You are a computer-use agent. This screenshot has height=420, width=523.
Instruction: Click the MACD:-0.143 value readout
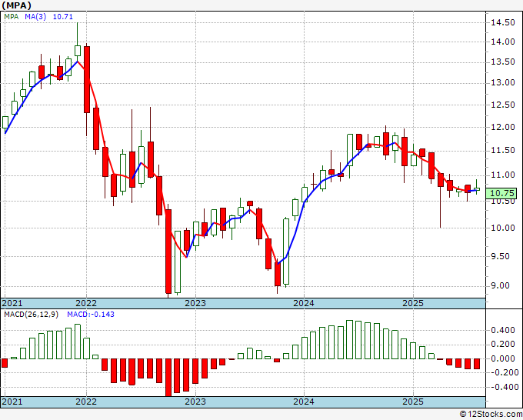click(x=91, y=315)
